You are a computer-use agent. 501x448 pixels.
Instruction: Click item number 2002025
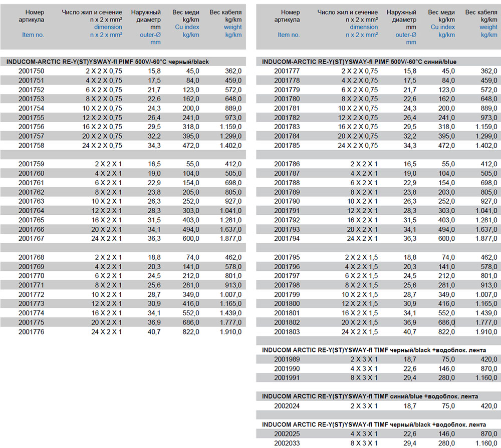point(287,433)
